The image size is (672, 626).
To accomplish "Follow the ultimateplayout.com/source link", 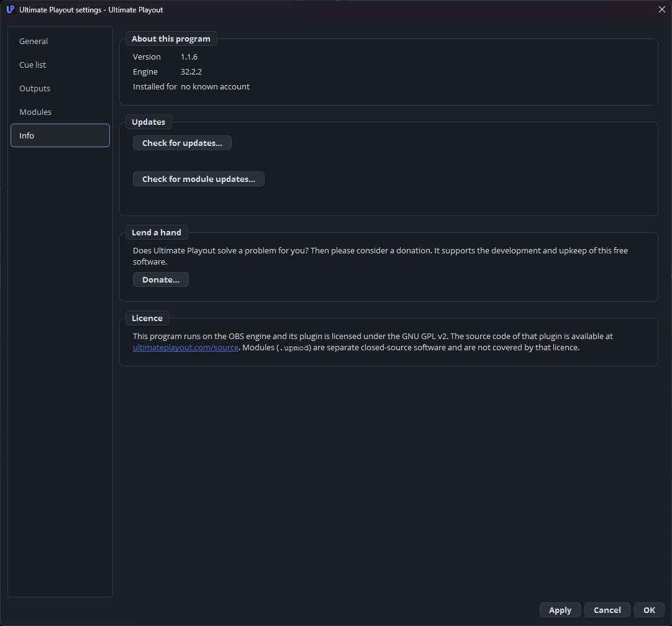I will [x=186, y=348].
